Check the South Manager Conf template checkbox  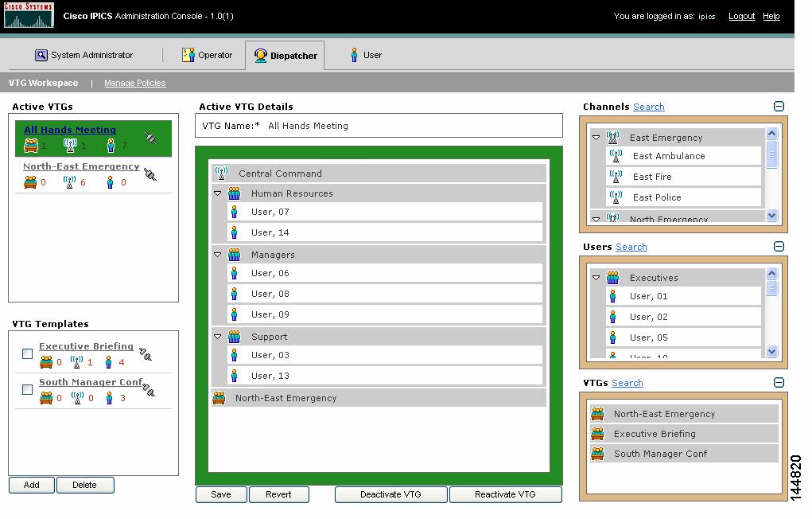28,389
